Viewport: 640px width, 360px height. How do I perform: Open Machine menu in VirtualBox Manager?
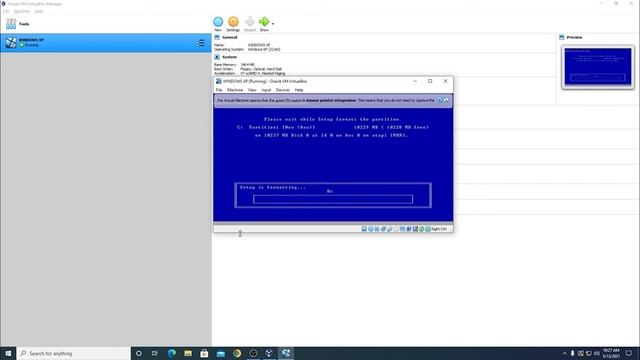pyautogui.click(x=22, y=11)
